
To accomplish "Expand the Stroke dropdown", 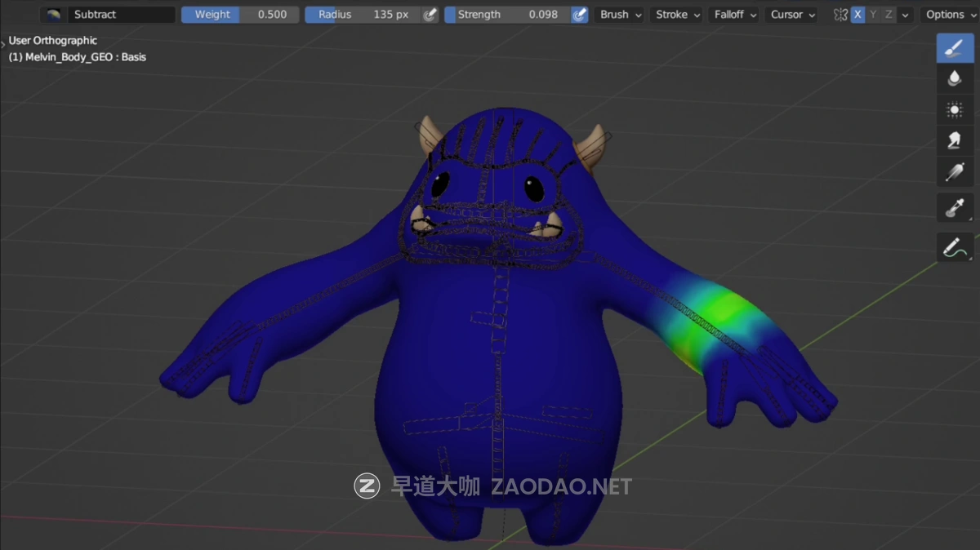I will pos(678,15).
